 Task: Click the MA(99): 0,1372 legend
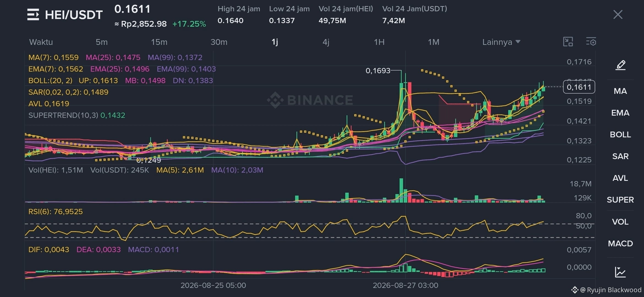(175, 58)
